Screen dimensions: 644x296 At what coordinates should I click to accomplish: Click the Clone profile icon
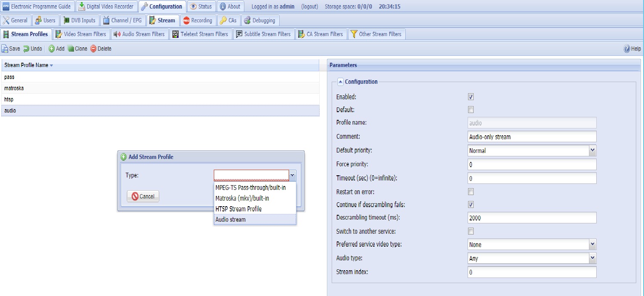click(71, 49)
